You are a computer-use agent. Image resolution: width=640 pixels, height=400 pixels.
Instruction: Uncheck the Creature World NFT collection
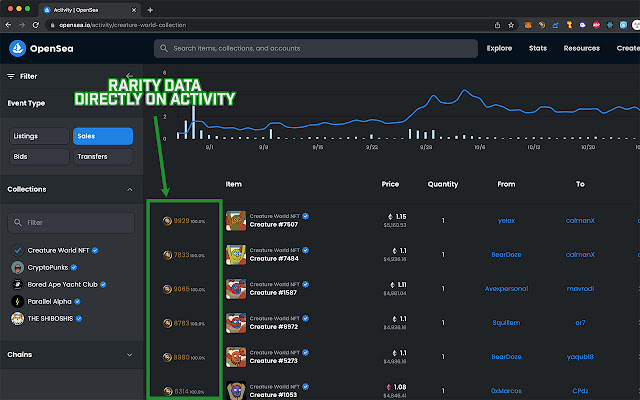point(17,250)
